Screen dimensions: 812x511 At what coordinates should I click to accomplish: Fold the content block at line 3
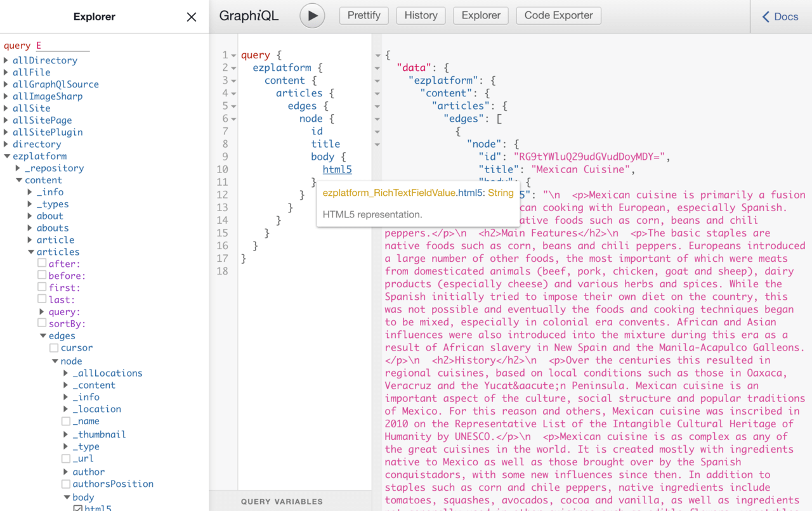click(x=233, y=81)
